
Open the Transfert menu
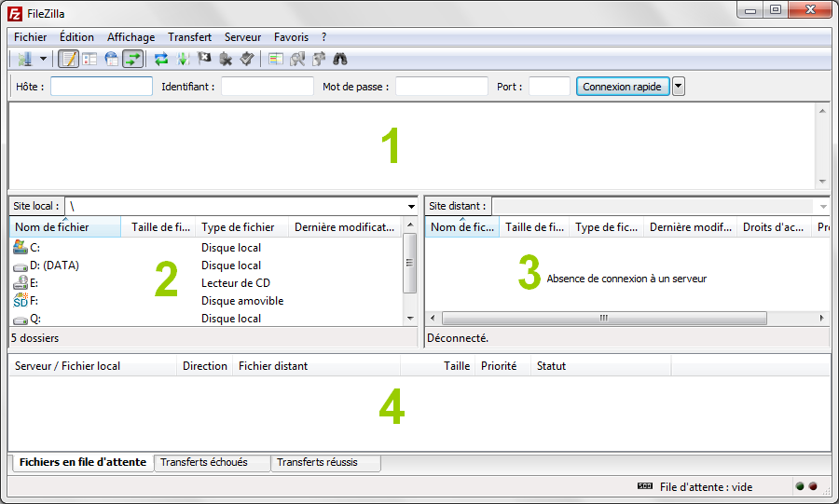(189, 37)
